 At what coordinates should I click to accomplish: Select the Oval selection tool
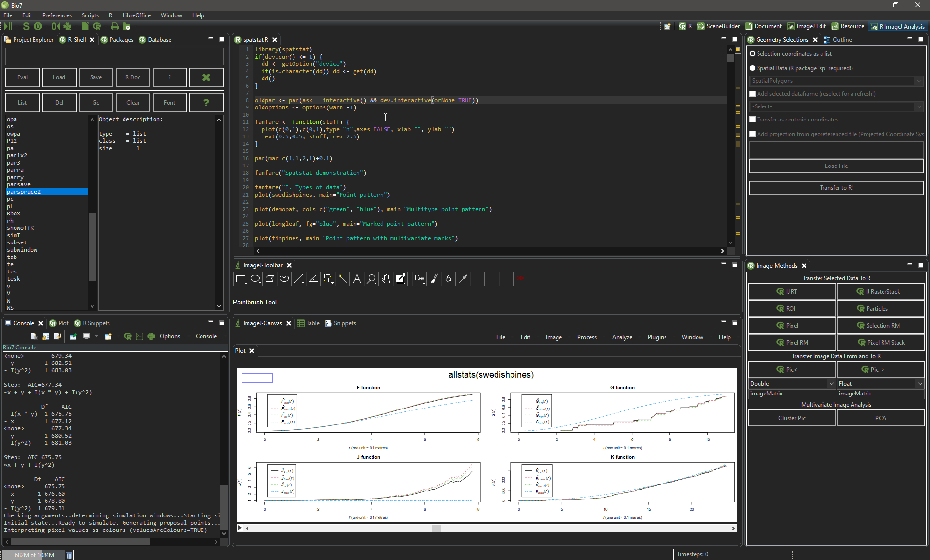255,279
